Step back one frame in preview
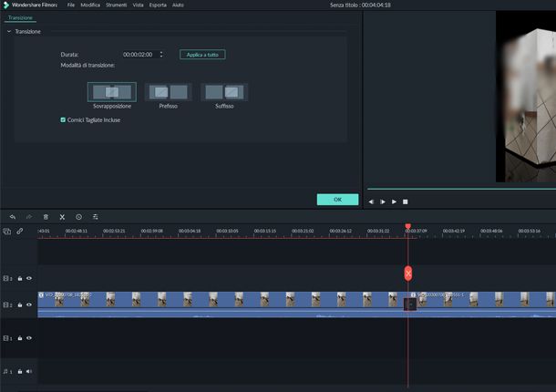This screenshot has height=392, width=556. [x=371, y=201]
